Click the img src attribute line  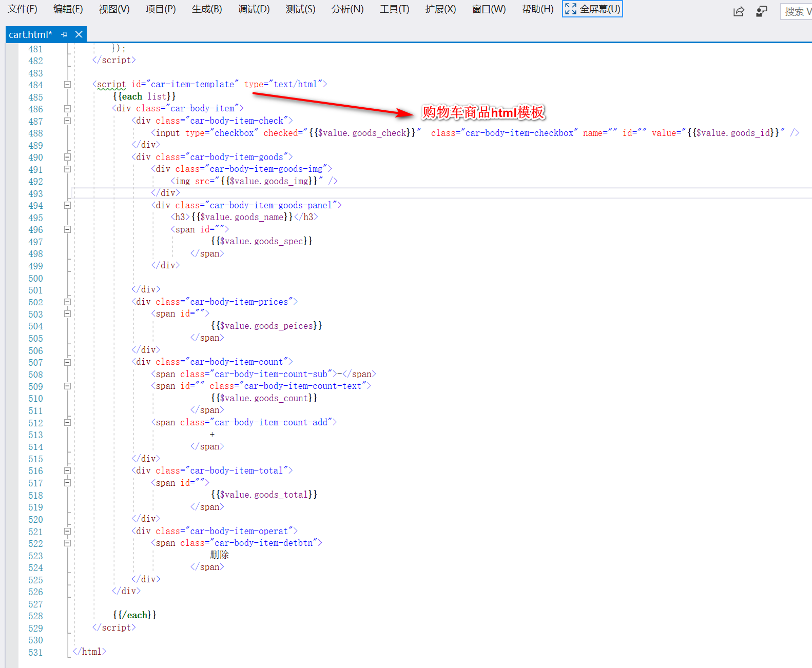click(x=254, y=181)
